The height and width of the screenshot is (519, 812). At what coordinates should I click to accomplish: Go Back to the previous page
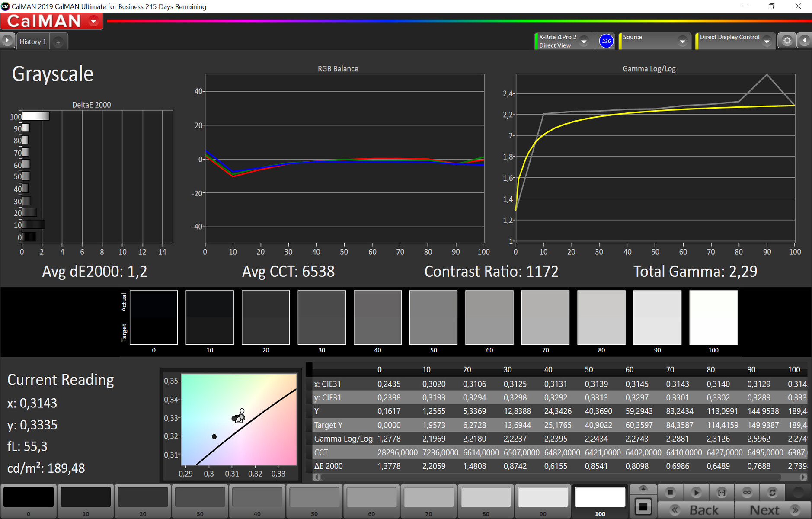pos(696,510)
